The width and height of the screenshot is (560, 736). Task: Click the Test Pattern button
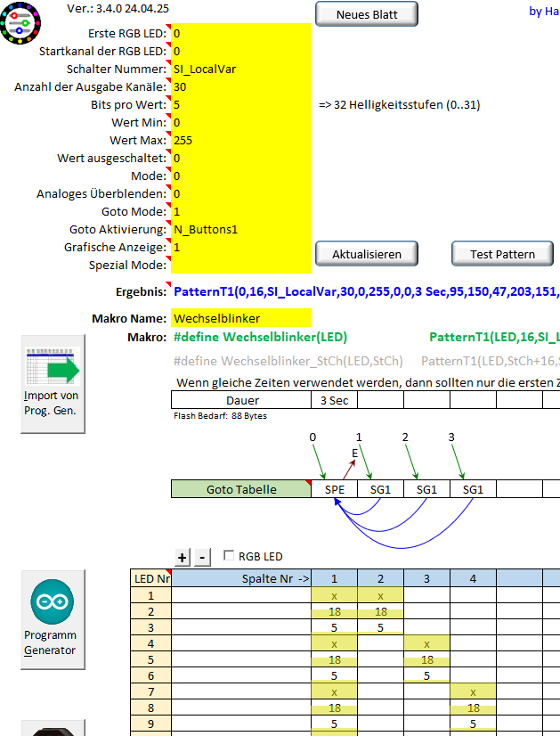503,254
